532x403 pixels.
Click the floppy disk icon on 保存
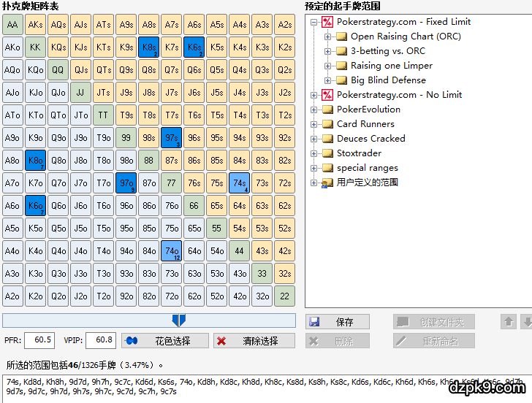314,322
